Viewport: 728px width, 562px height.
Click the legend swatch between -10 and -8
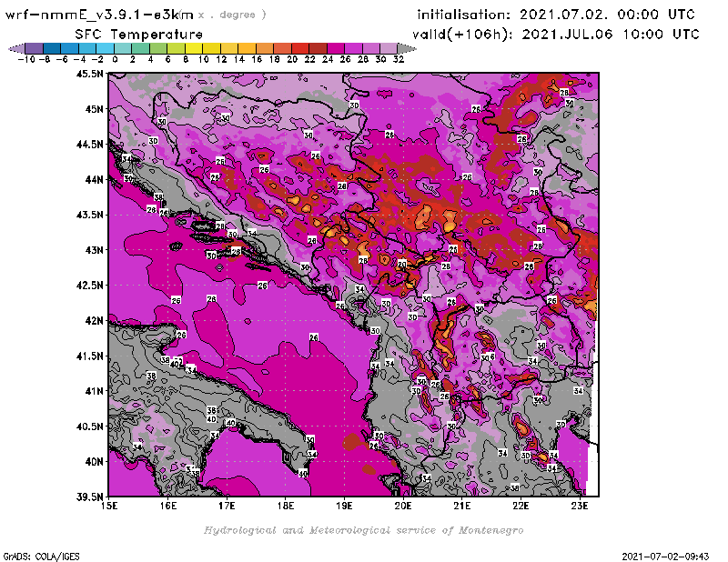[35, 48]
